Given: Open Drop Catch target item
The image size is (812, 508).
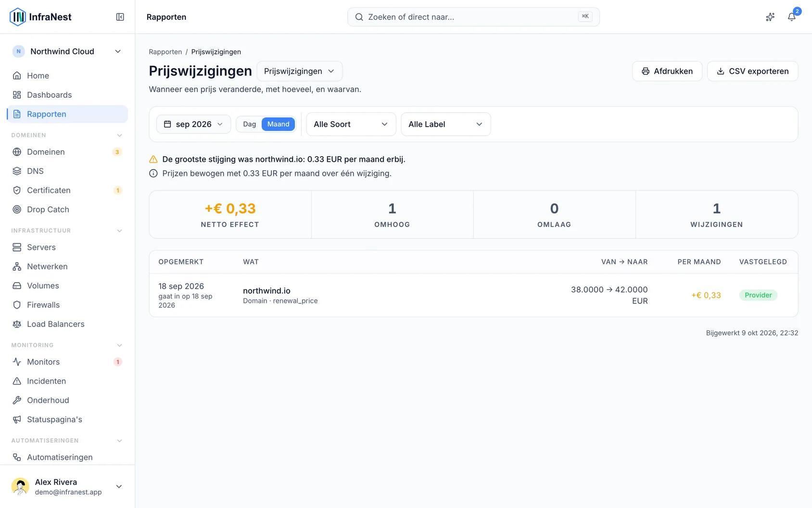Looking at the screenshot, I should [x=67, y=209].
